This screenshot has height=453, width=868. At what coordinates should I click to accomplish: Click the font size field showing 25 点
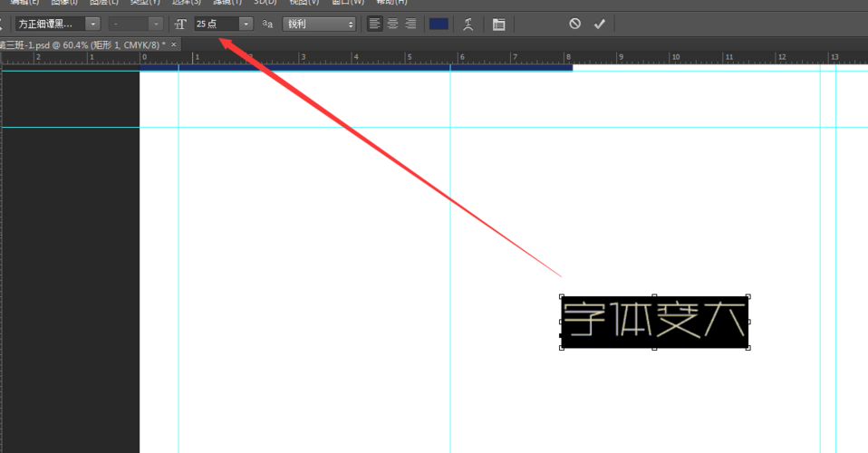[x=217, y=24]
